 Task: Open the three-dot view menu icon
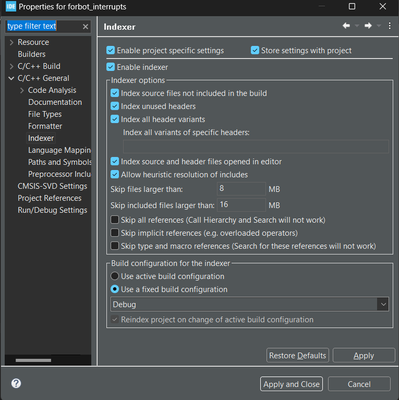389,26
